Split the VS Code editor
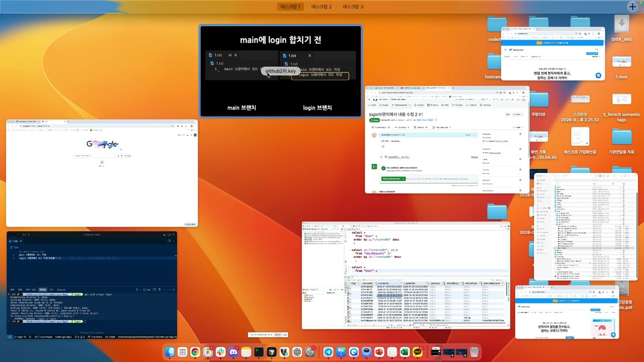 click(x=168, y=241)
